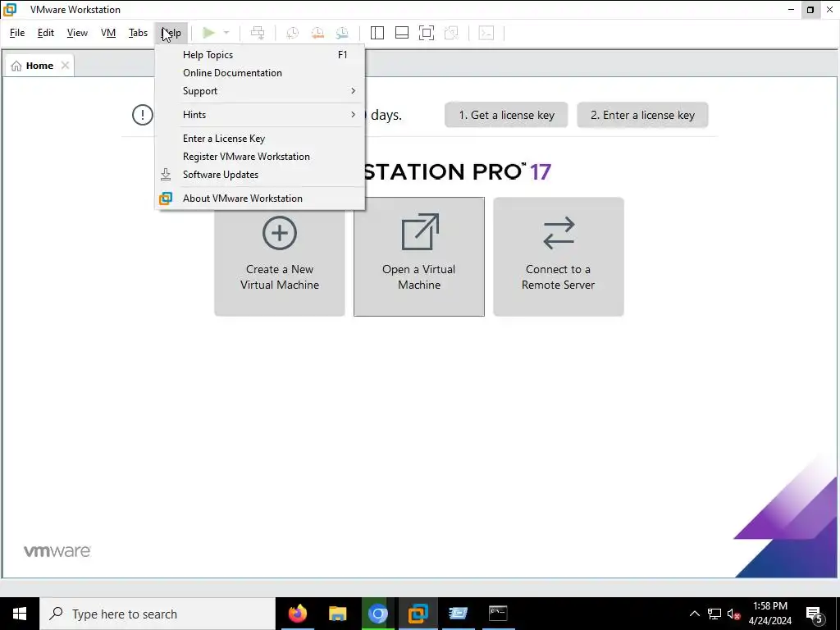Click the VMware Workstation title bar icon
This screenshot has height=630, width=840.
click(10, 9)
